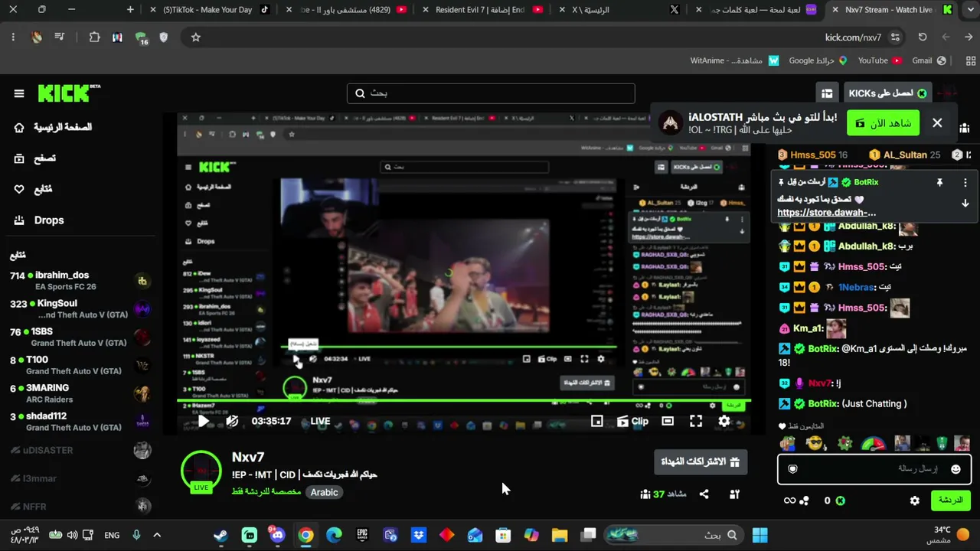Enter fullscreen on the player
This screenshot has width=980, height=551.
tap(696, 421)
